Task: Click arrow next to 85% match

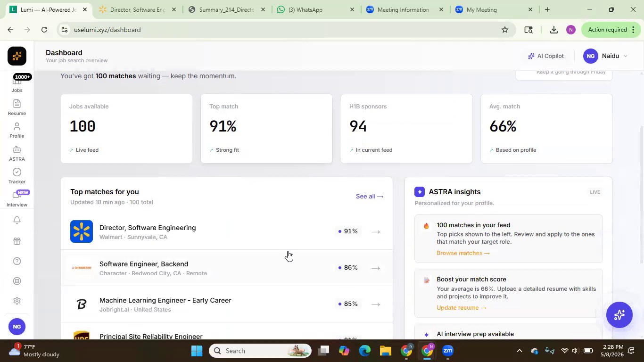Action: pos(376,304)
